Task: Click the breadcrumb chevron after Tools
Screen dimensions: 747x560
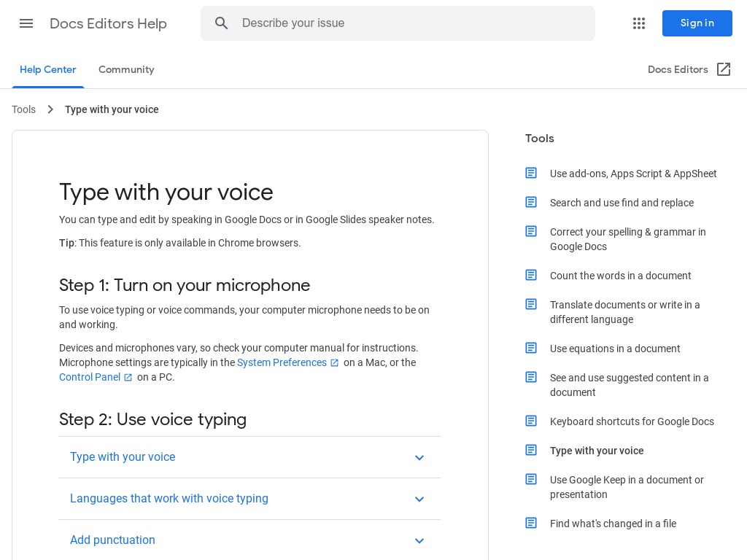Action: [x=50, y=109]
